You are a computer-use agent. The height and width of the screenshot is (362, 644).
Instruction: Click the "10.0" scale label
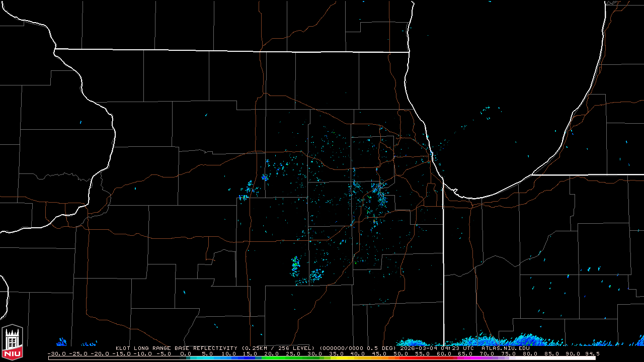(x=230, y=353)
